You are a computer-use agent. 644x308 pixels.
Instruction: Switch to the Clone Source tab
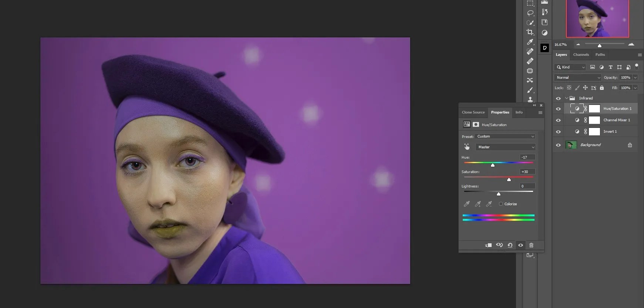coord(473,112)
